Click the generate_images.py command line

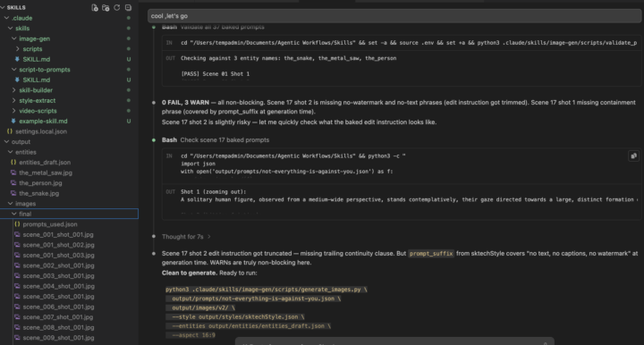(267, 290)
